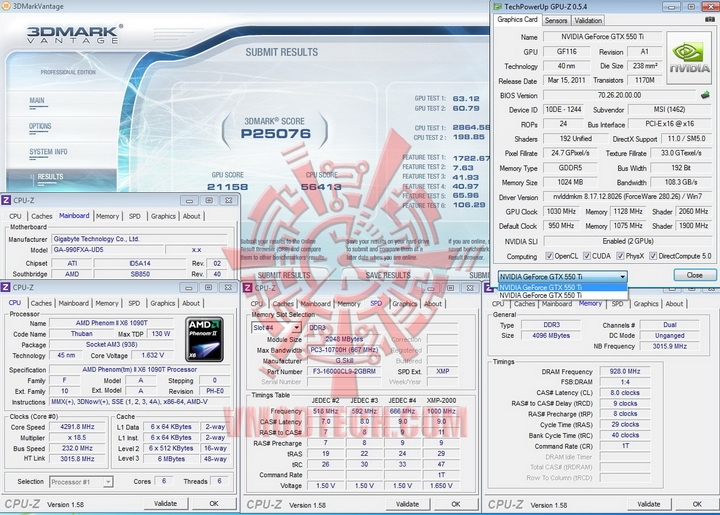Click the NVIDIA logo in GPU-Z

point(688,57)
